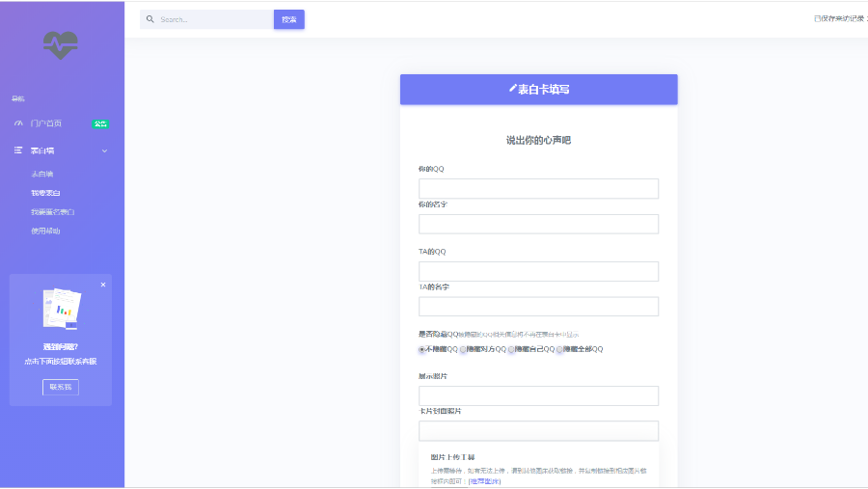This screenshot has height=489, width=868.
Task: Click the heartbeat logo in sidebar
Action: [61, 45]
